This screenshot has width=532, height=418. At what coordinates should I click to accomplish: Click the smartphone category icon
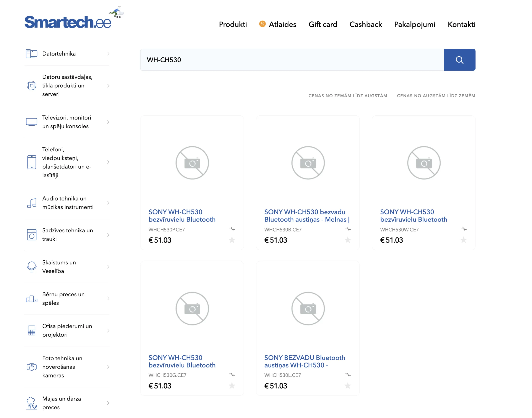[32, 162]
